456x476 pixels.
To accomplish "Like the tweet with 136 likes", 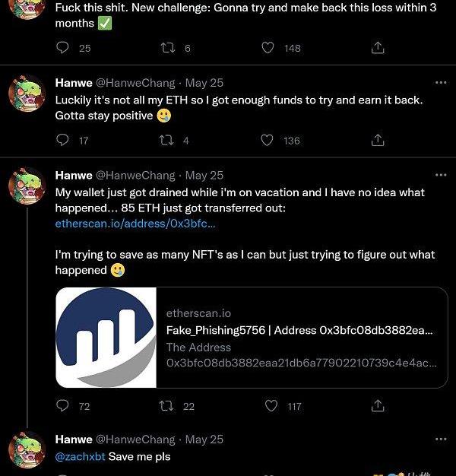I will [268, 141].
